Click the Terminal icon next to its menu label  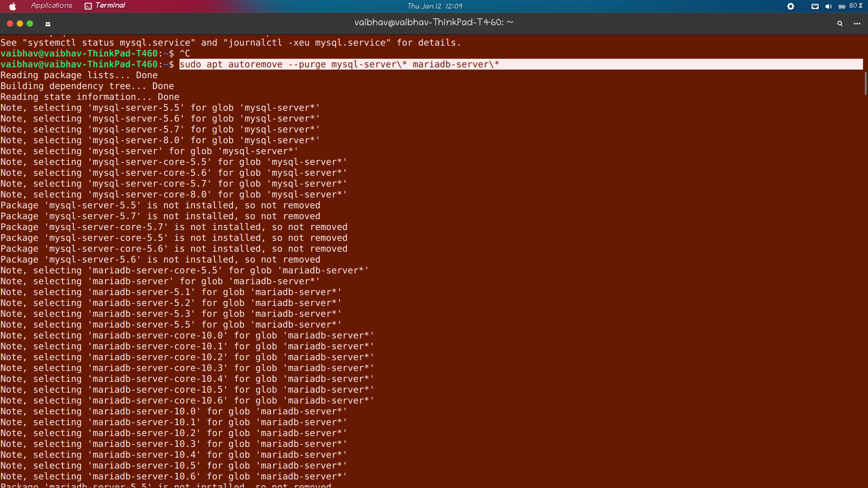[88, 6]
